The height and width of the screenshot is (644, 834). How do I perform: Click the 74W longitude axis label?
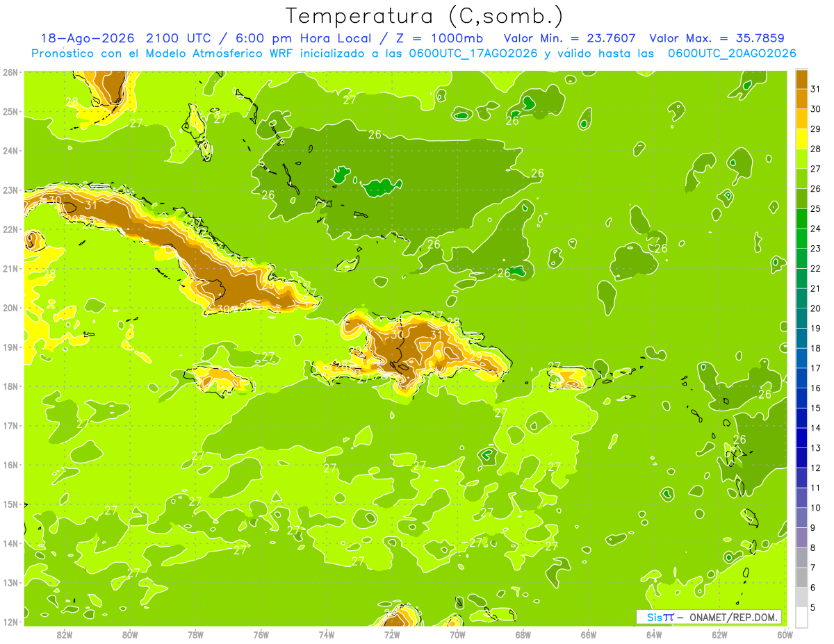[x=327, y=634]
